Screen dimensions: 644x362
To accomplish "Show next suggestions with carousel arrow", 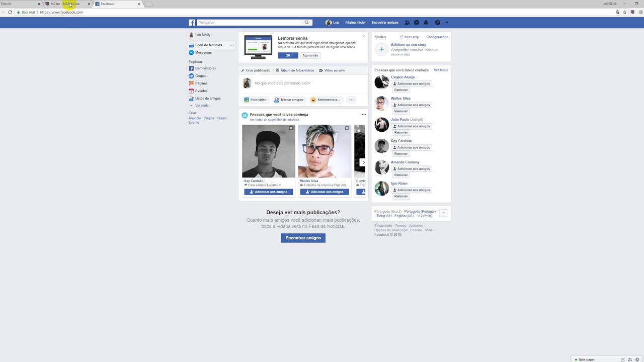I will coord(363,162).
